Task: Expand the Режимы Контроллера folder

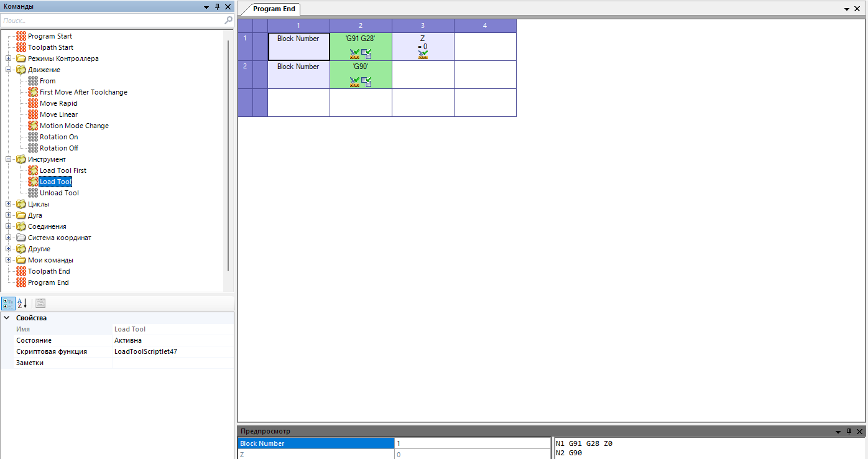Action: [9, 58]
